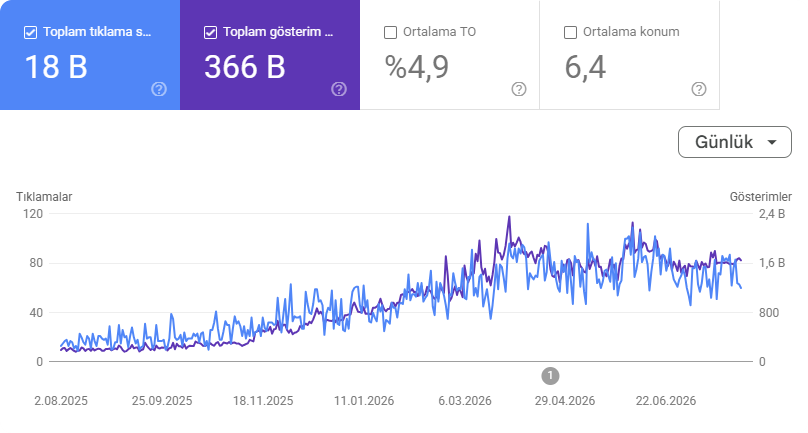Image resolution: width=808 pixels, height=433 pixels.
Task: Select the 366 B total impressions card
Action: (x=270, y=55)
